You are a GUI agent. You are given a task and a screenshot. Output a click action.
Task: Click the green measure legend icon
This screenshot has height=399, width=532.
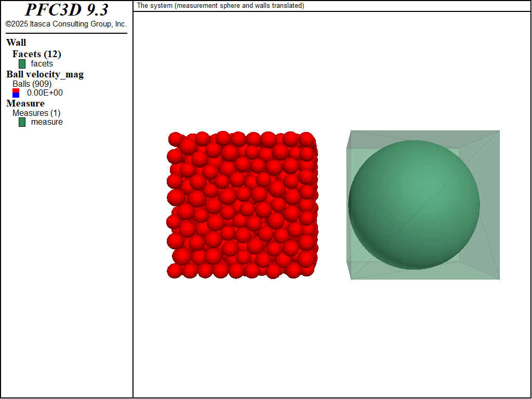[21, 122]
